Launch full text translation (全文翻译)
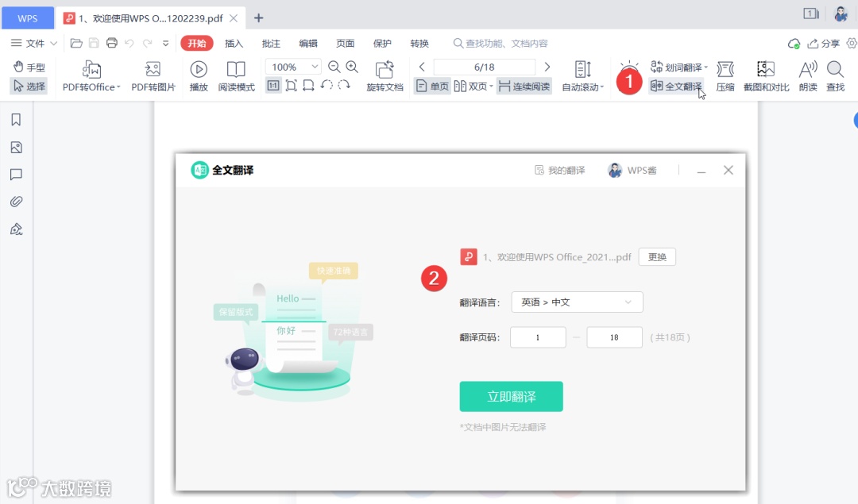Viewport: 858px width, 504px height. pos(676,87)
